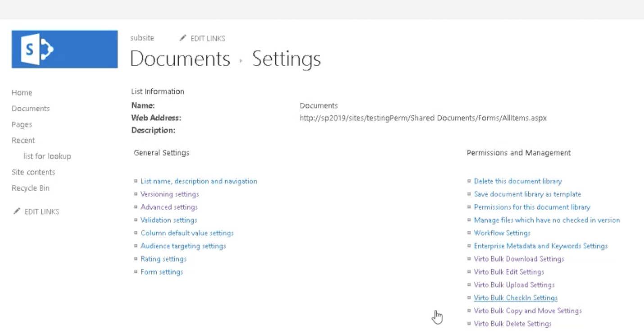Open 'Permissions for this document library'
This screenshot has height=336, width=644.
532,207
